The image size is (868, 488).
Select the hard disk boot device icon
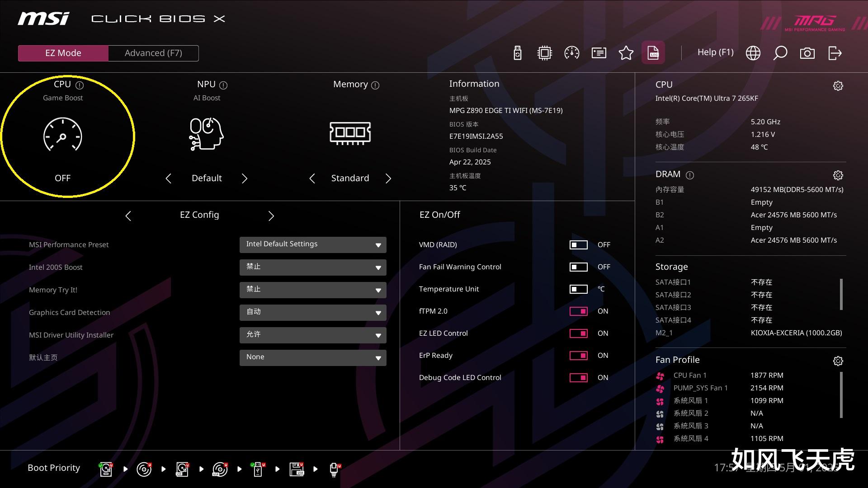coord(106,469)
